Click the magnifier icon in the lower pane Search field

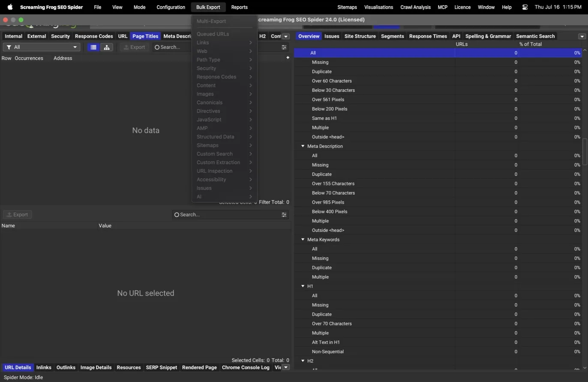pyautogui.click(x=177, y=214)
